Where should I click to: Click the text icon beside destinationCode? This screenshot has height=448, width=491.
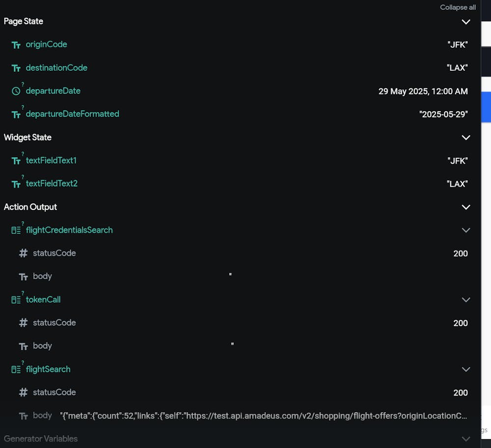click(x=16, y=68)
